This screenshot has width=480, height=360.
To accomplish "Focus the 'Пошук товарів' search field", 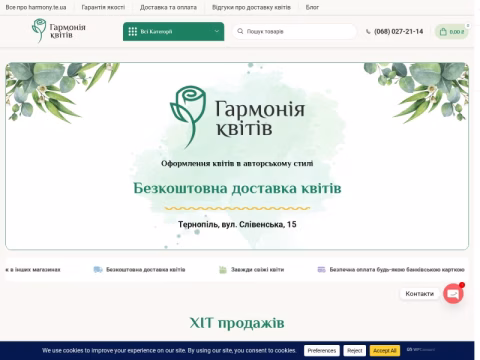I will pos(294,31).
